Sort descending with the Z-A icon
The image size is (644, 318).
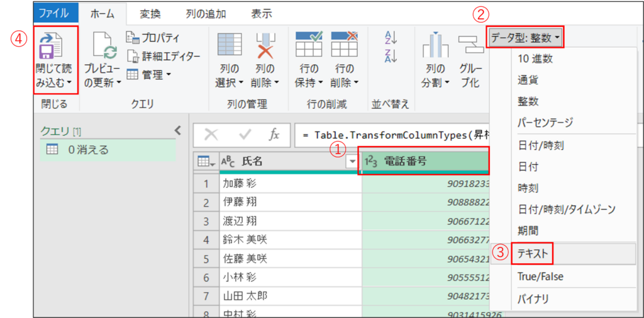point(390,55)
